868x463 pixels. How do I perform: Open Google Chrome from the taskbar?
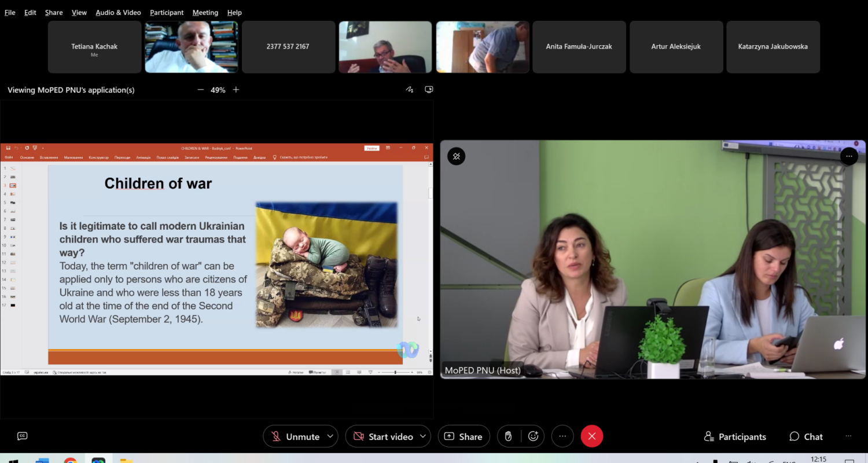coord(71,461)
